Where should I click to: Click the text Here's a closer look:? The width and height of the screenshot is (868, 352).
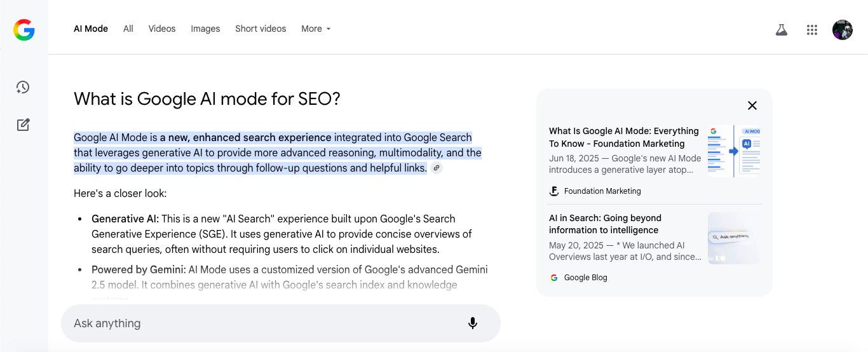pos(120,193)
